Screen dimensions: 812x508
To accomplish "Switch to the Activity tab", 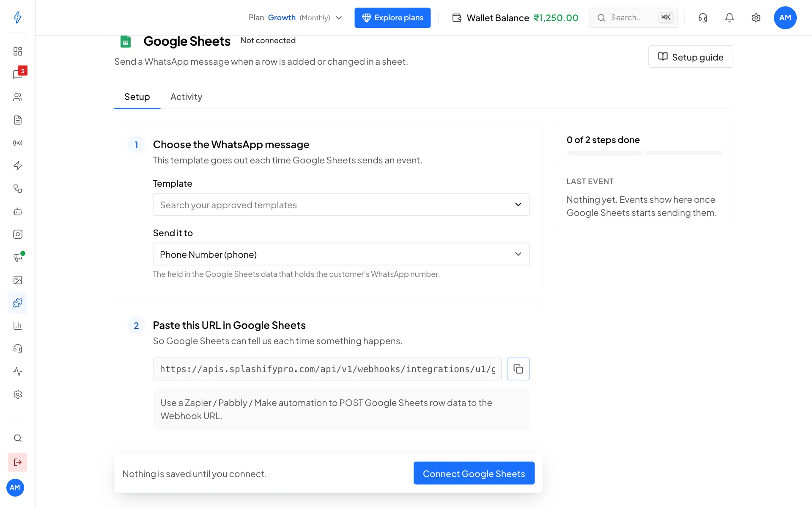I will 186,97.
